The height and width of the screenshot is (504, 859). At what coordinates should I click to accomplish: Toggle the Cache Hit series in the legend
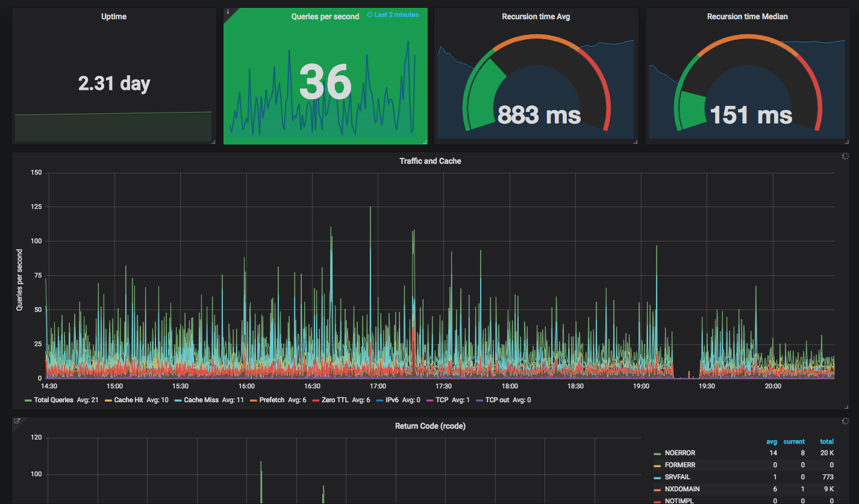pos(128,400)
